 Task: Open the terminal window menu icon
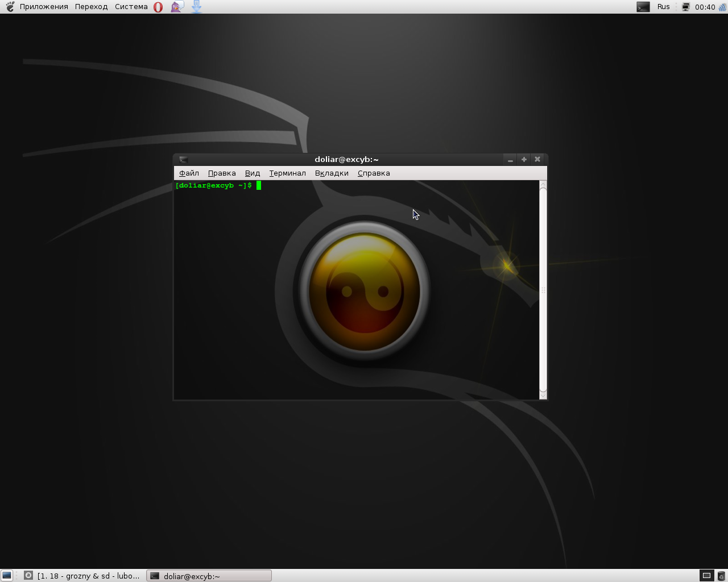point(183,160)
